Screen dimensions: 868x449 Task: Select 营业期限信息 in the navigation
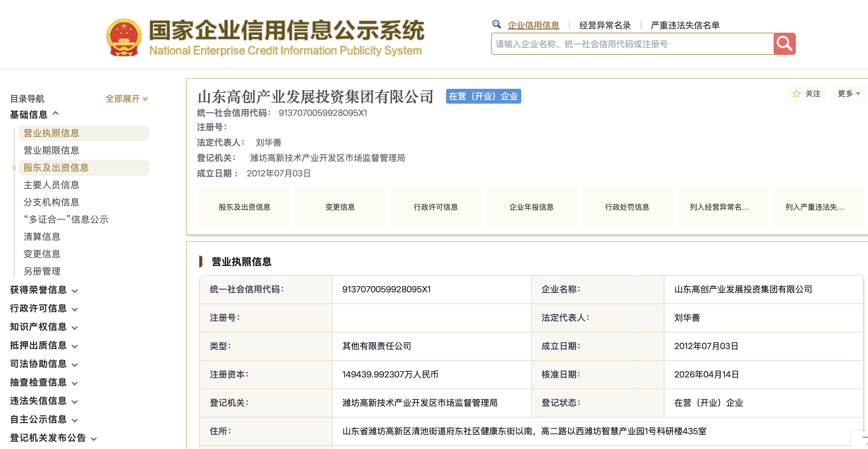click(x=51, y=150)
